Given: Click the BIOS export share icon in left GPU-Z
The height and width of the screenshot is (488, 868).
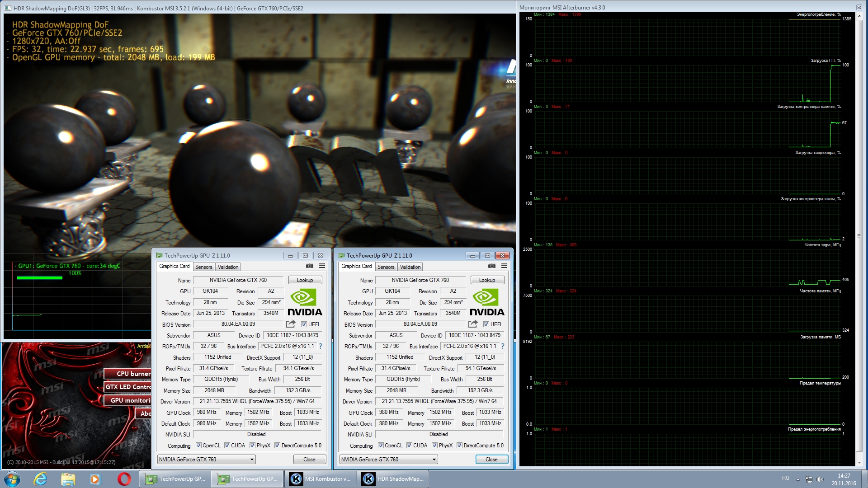Looking at the screenshot, I should [291, 324].
